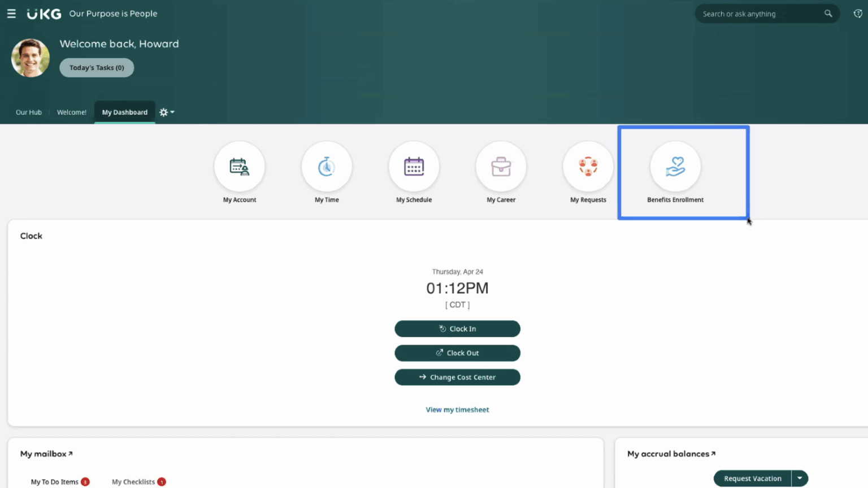This screenshot has height=488, width=868.
Task: Switch to the Welcome! tab
Action: pos(72,112)
